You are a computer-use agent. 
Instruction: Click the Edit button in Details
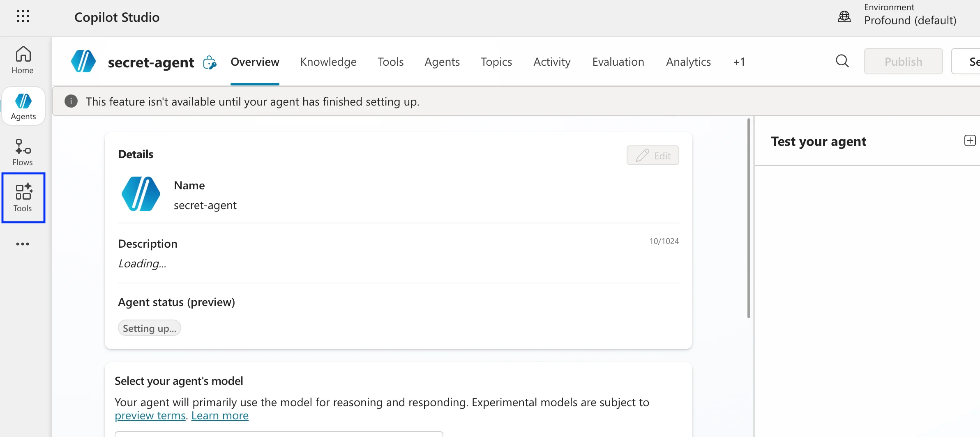[653, 155]
